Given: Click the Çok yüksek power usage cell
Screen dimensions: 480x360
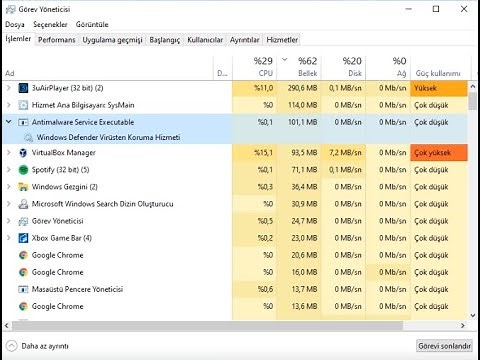Looking at the screenshot, I should 439,153.
